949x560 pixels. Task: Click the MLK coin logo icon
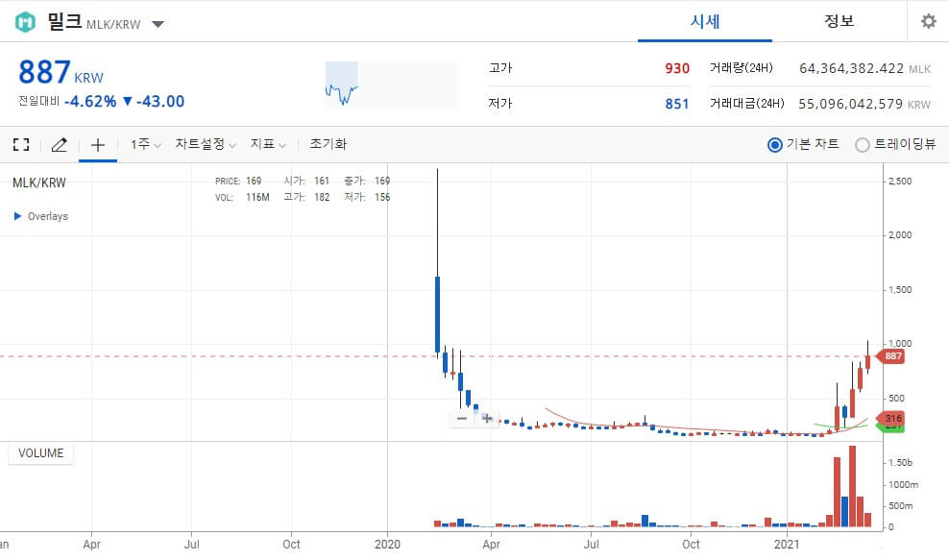[x=25, y=23]
